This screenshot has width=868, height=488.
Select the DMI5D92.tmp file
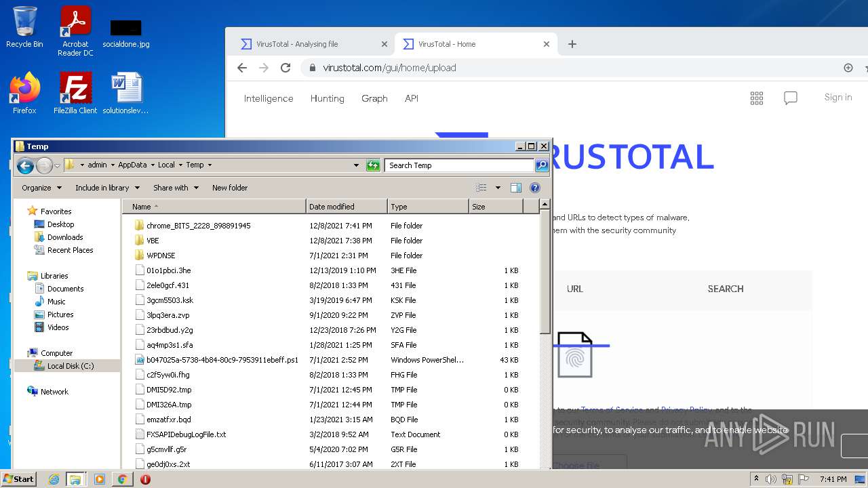[169, 390]
